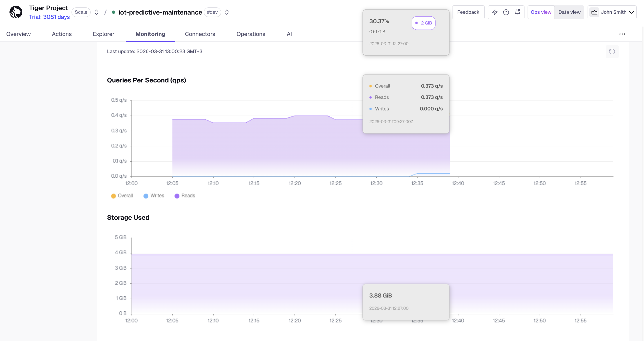Reset chart zoom with the refresh icon

coord(612,52)
